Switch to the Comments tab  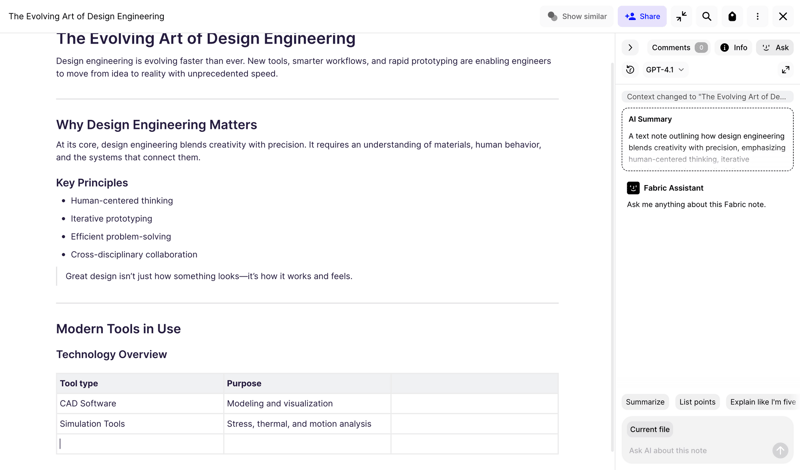[x=678, y=47]
